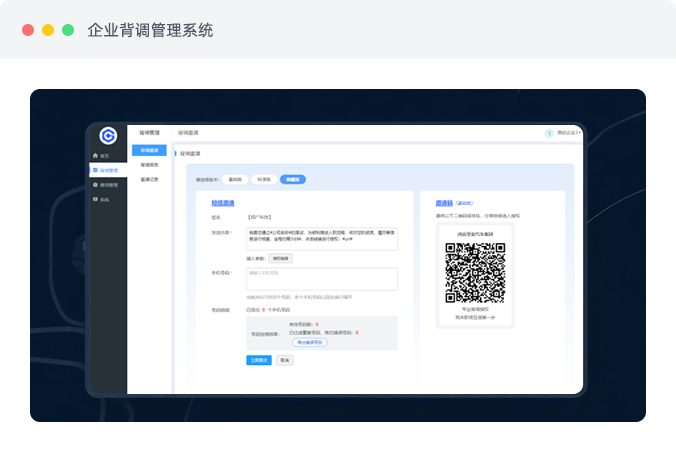Screen dimensions: 676x452
Task: Click the 授权链接 insert parameter button
Action: 279,257
